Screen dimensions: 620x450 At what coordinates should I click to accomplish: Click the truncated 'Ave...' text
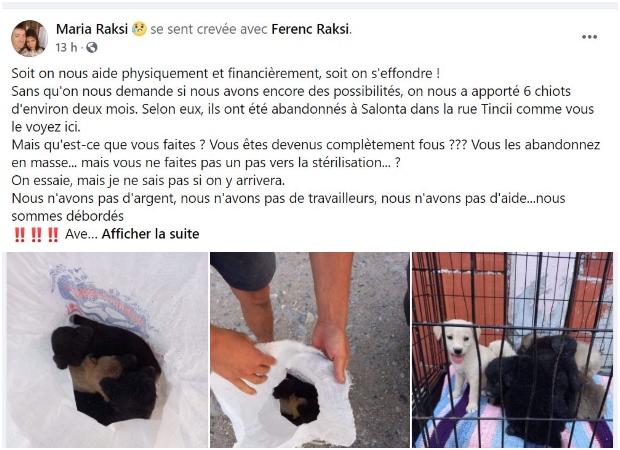point(81,234)
